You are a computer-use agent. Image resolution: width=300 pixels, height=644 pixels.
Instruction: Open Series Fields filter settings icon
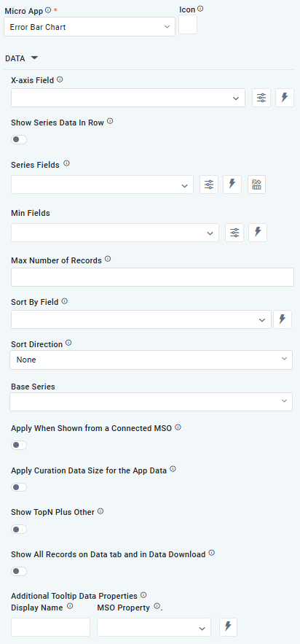click(x=209, y=185)
